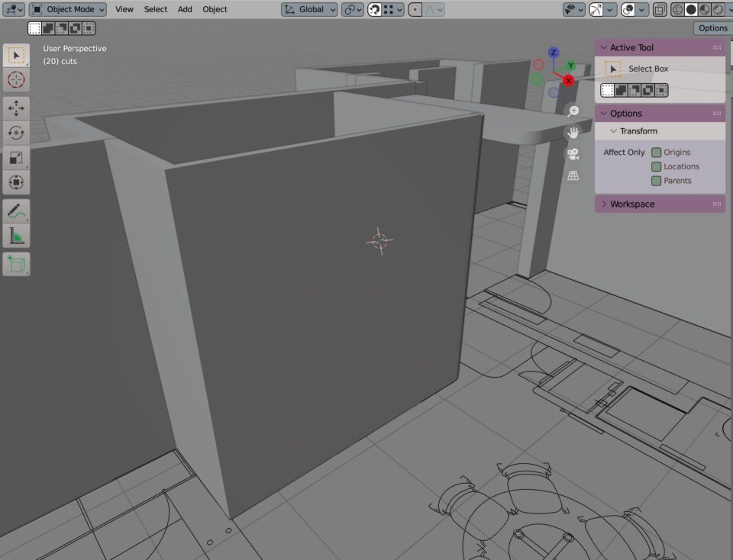Enable Affect Only Origins checkbox

[656, 153]
